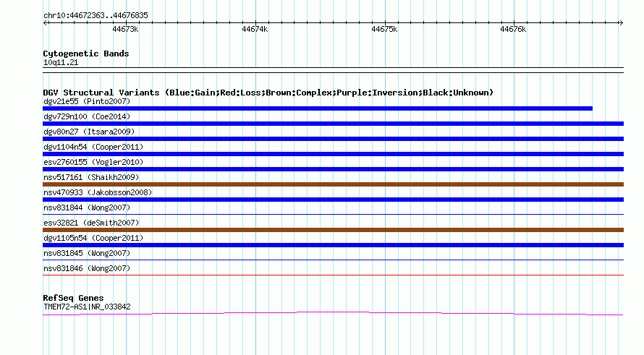
Task: Click the left arrow of the ruler
Action: [46, 22]
